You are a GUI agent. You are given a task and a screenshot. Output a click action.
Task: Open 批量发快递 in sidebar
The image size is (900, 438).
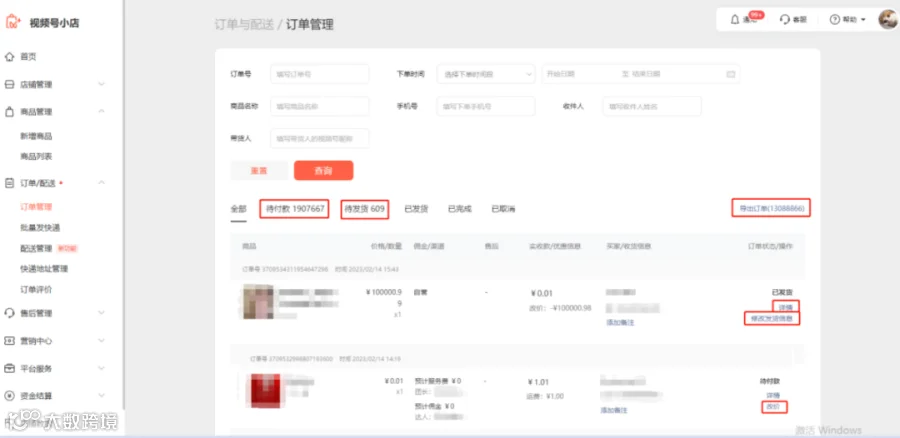coord(40,228)
